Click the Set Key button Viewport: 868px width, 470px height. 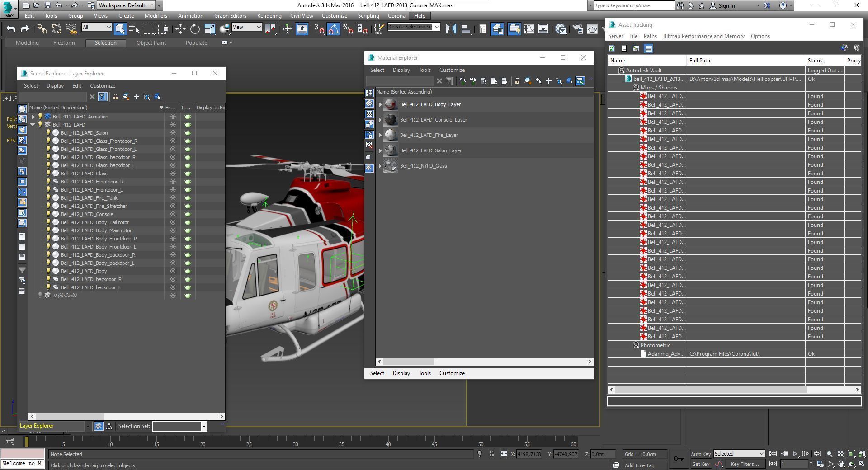[x=700, y=464]
